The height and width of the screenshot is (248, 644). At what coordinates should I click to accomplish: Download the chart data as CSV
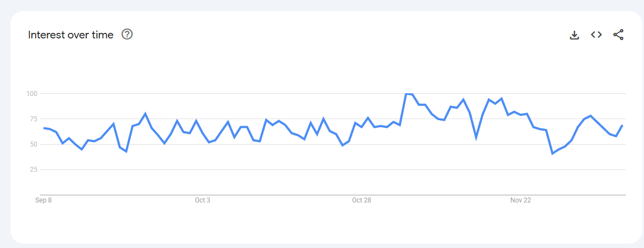pos(574,35)
